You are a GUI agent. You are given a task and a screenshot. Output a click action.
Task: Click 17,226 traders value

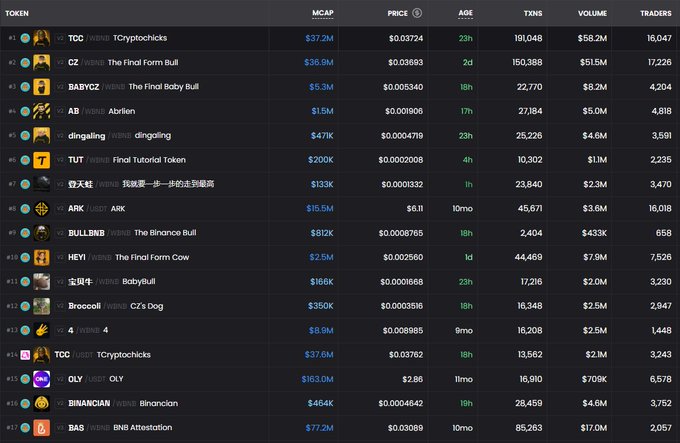660,62
